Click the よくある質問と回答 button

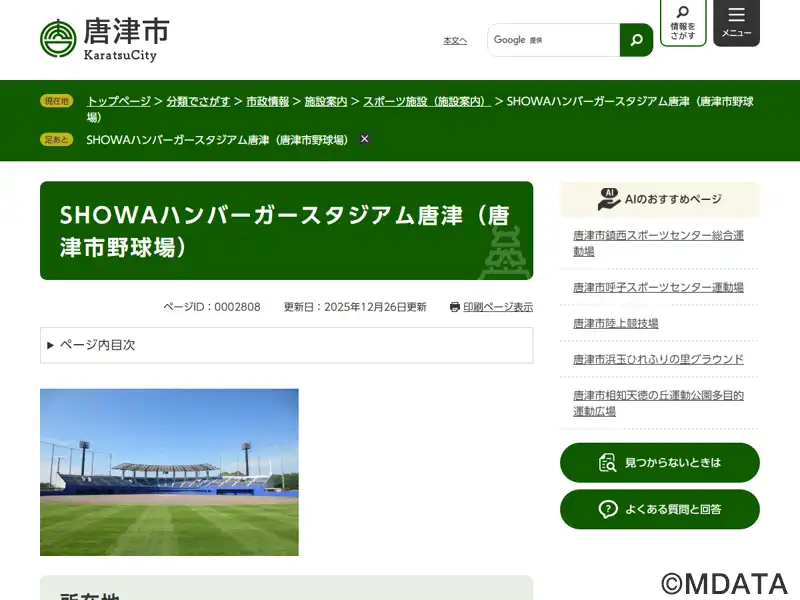pos(660,509)
